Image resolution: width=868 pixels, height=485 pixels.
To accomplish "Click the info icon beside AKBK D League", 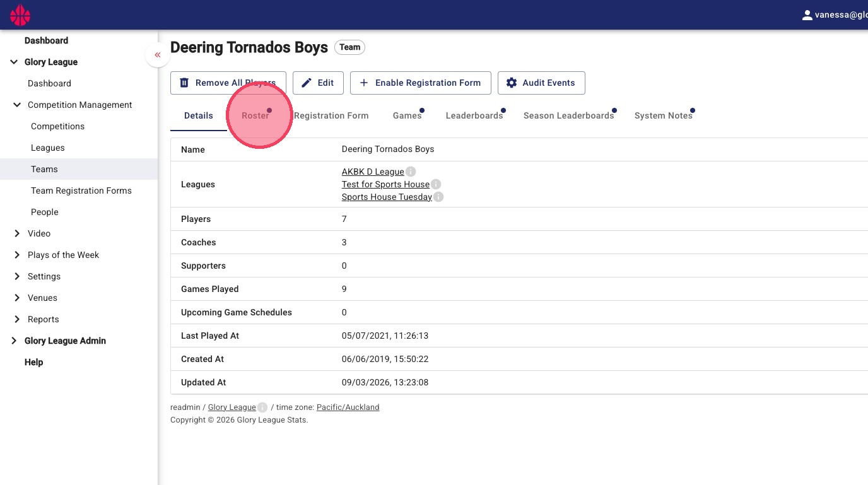I will (x=411, y=172).
